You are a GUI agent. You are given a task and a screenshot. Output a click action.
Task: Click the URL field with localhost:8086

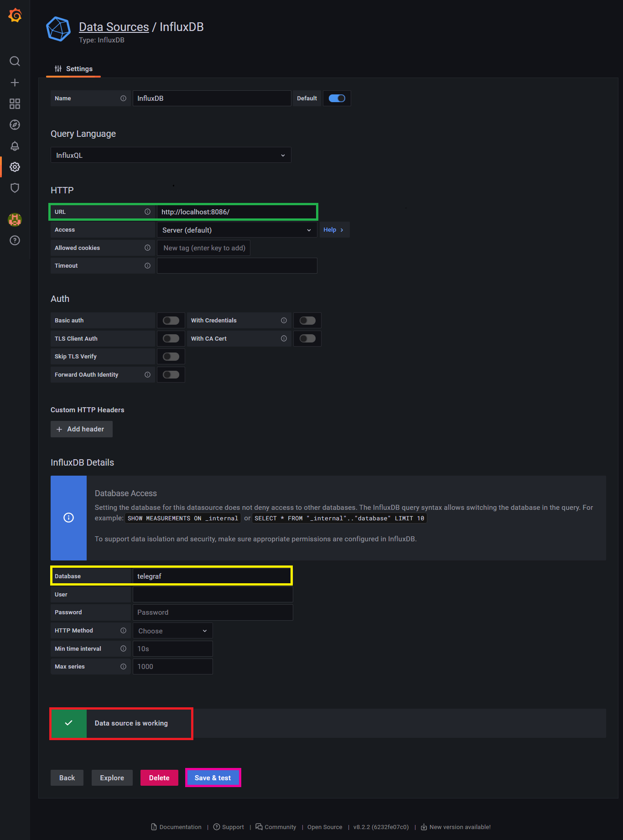[x=236, y=212]
